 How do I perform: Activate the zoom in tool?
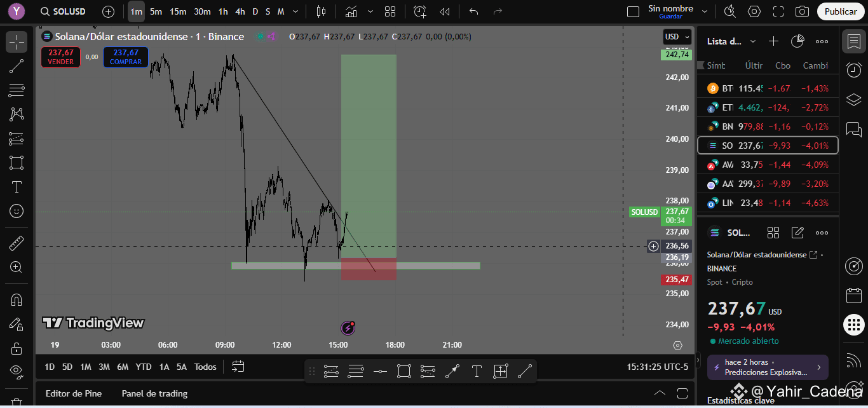coord(17,268)
